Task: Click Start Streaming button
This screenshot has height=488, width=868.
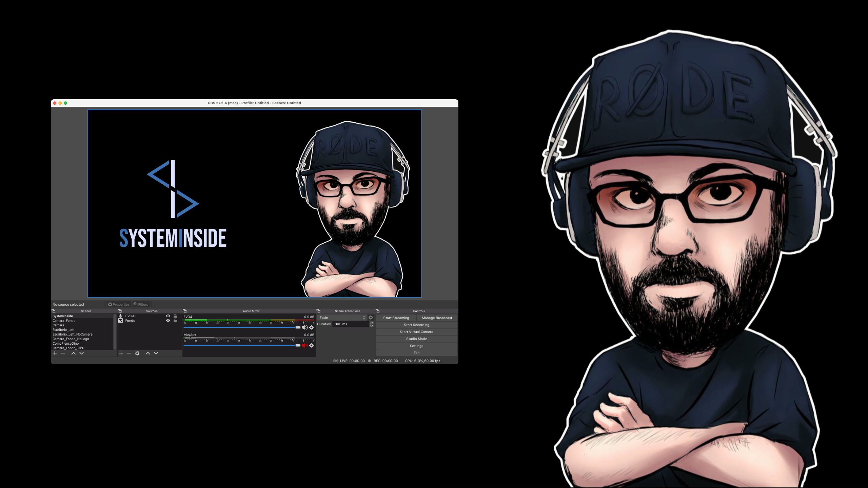Action: coord(396,318)
